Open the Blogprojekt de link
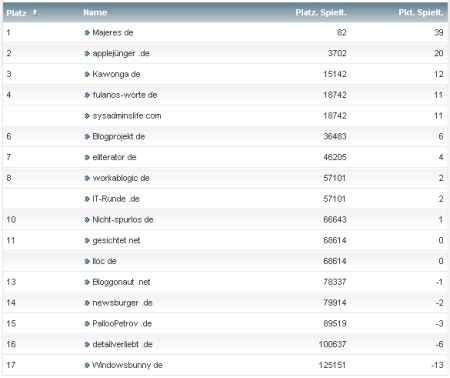450x378 pixels. click(x=118, y=136)
